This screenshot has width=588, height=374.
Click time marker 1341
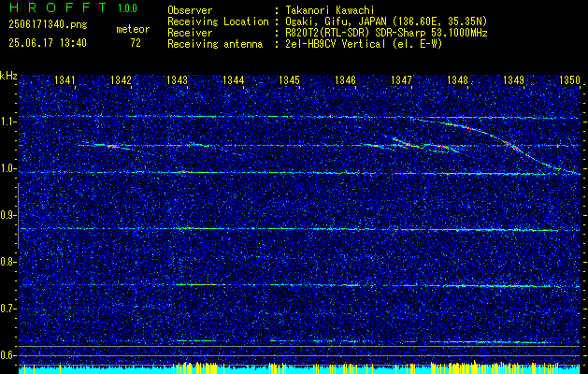pos(65,79)
